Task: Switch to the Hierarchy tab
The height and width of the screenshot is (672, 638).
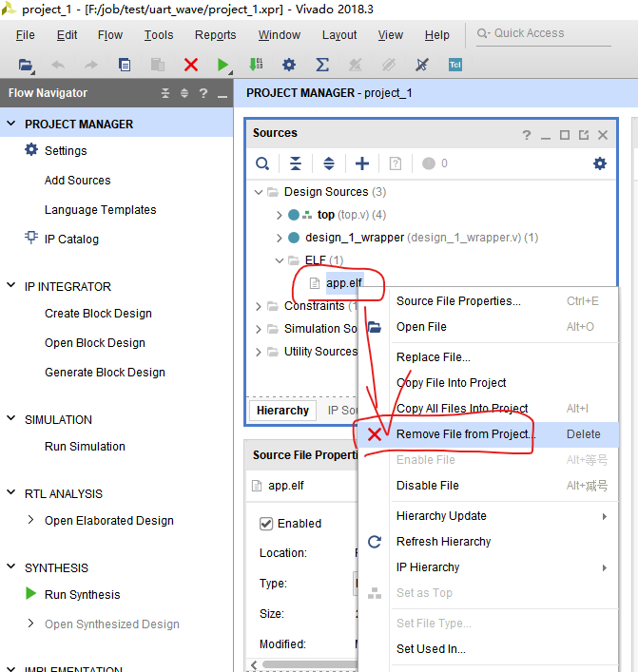Action: 282,411
